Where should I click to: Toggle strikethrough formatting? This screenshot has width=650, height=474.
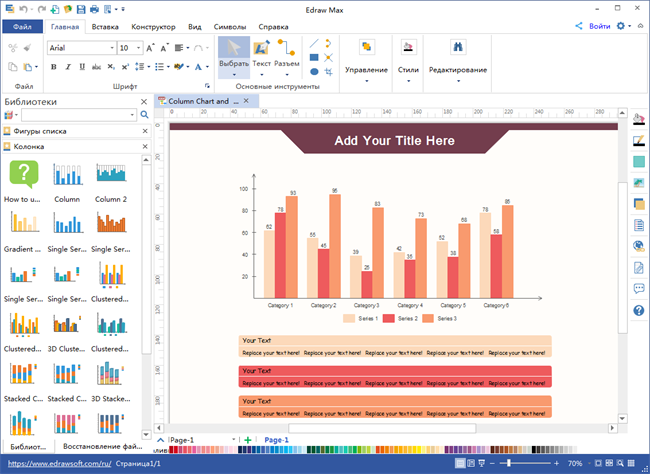click(96, 67)
